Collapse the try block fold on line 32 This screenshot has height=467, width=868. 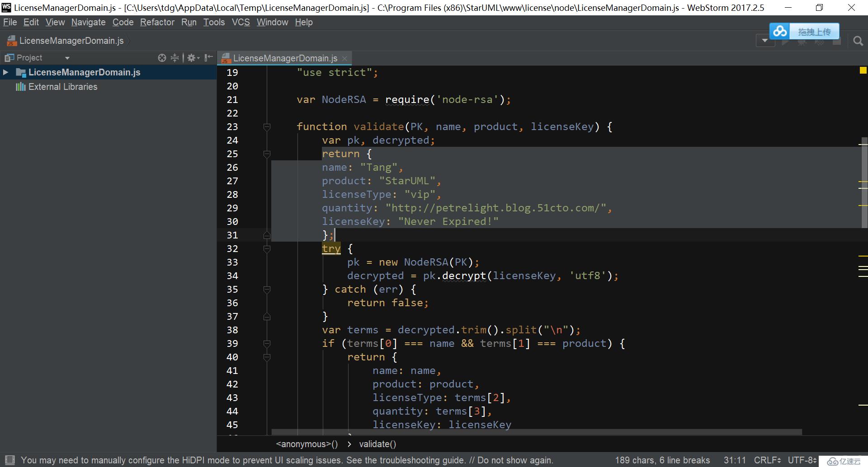[x=267, y=249]
